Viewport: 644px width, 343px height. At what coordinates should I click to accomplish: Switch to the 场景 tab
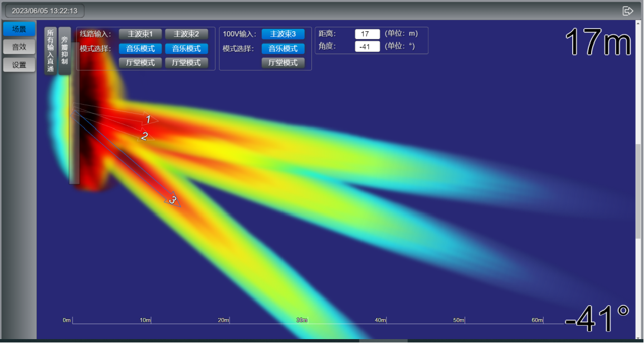(x=19, y=29)
